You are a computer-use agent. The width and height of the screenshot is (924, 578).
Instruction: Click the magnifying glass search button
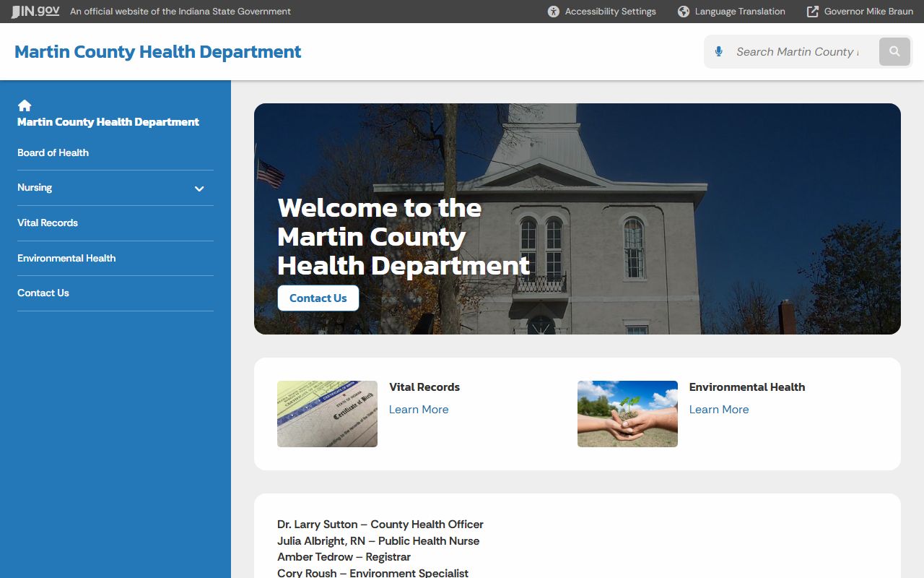coord(894,51)
